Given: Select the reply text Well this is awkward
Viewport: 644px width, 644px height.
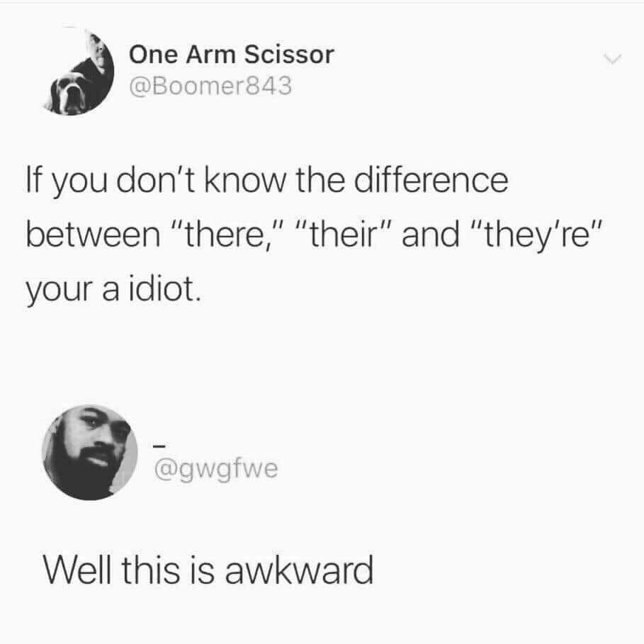Looking at the screenshot, I should pos(208,570).
